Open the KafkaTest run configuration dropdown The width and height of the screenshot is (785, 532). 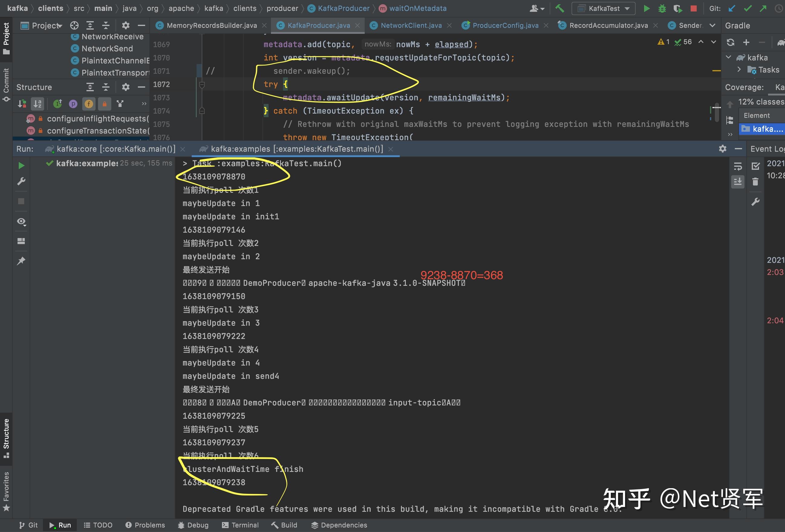tap(603, 8)
